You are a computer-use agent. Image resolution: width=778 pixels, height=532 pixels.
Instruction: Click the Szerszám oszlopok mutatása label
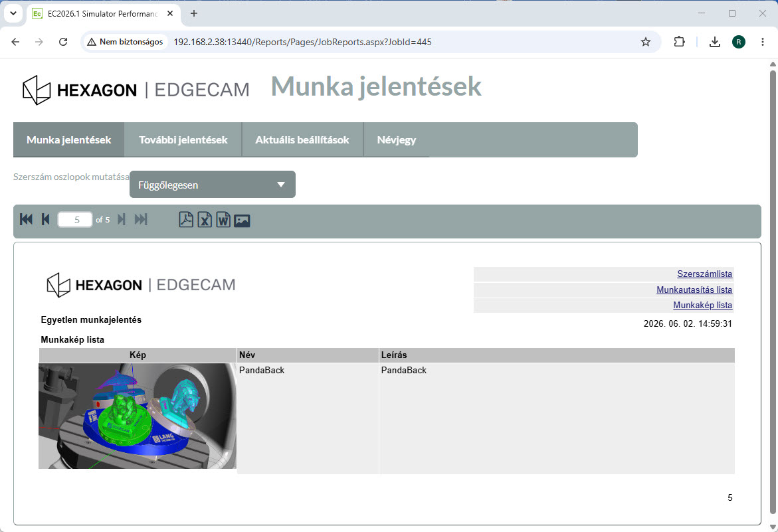click(72, 177)
